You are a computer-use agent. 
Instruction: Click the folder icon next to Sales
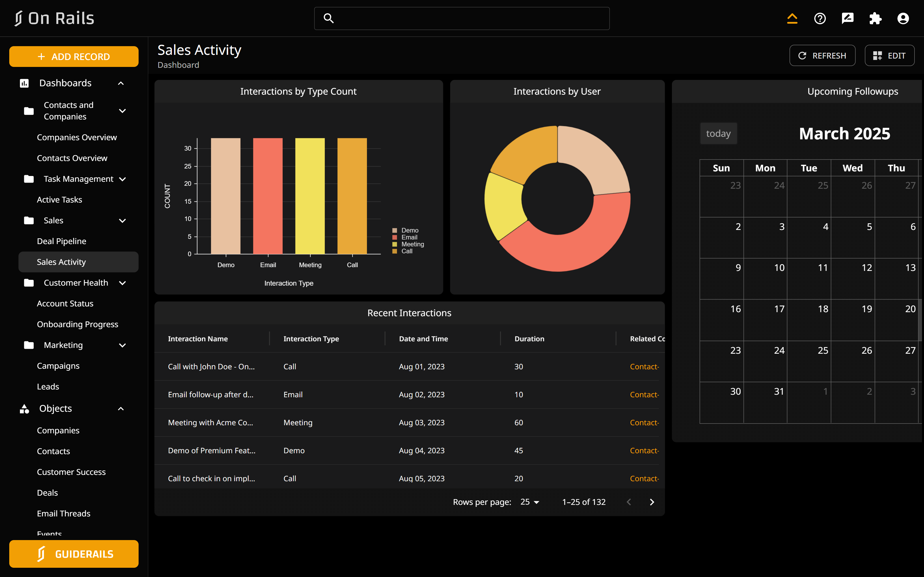point(29,220)
